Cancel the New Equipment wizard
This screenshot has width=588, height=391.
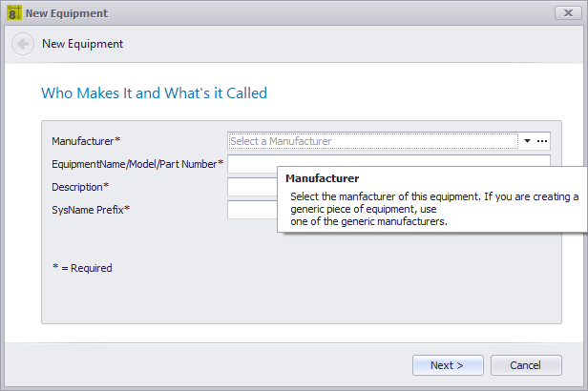(526, 365)
